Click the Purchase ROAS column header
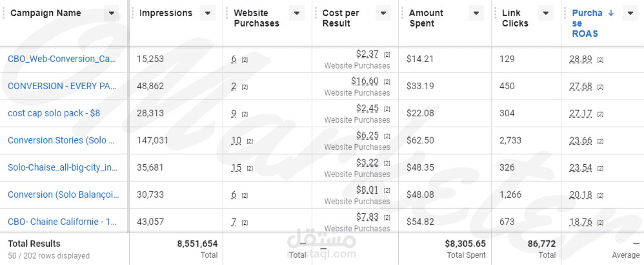The image size is (644, 265). tap(587, 23)
